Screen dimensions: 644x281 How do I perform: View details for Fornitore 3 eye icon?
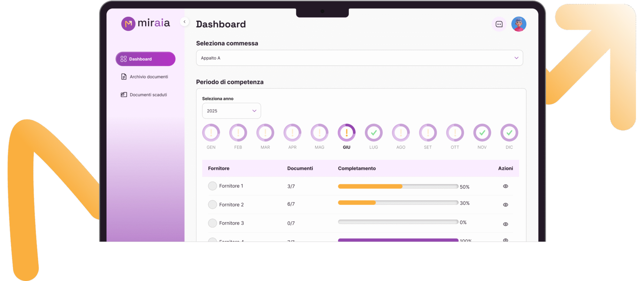point(506,224)
